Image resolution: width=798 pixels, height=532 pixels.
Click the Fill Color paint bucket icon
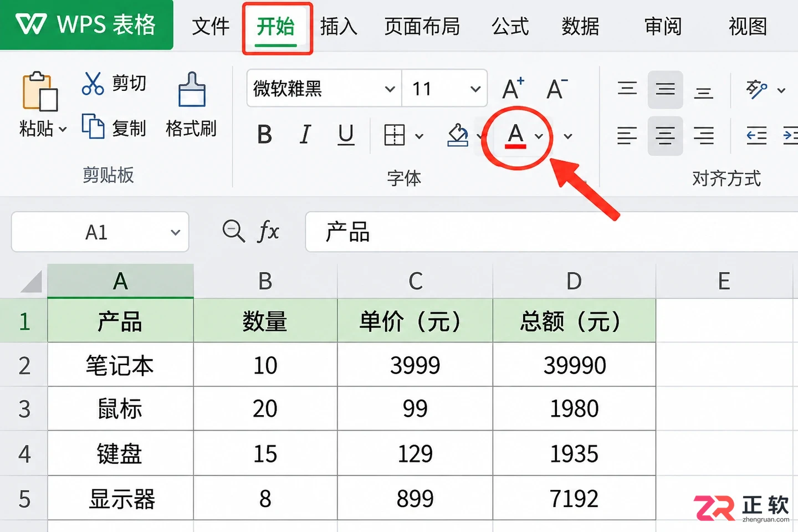[x=458, y=135]
